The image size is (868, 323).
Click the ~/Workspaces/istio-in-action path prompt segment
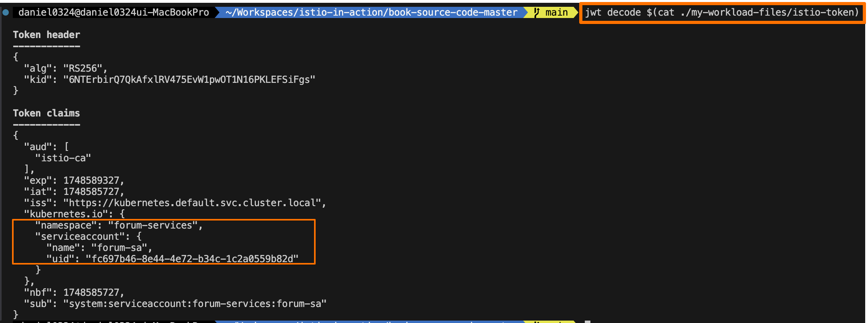[371, 12]
